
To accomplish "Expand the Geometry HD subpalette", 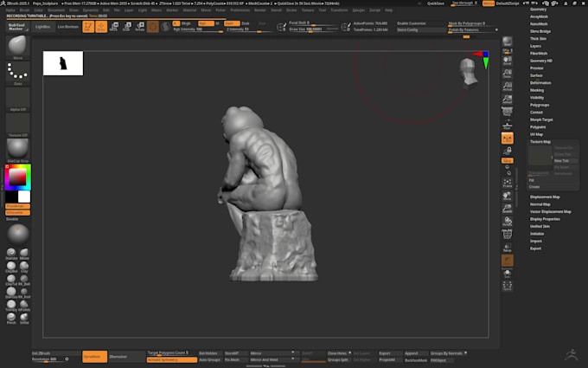I will 541,61.
